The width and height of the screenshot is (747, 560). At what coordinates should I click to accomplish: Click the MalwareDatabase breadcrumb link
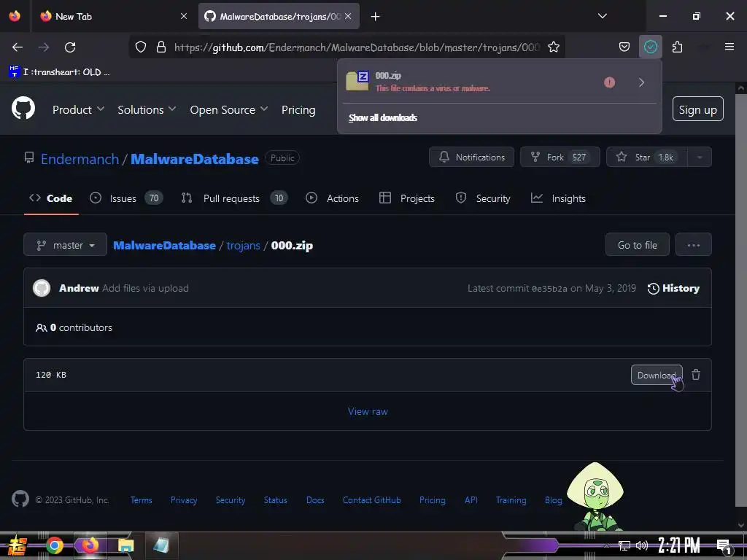click(x=164, y=245)
